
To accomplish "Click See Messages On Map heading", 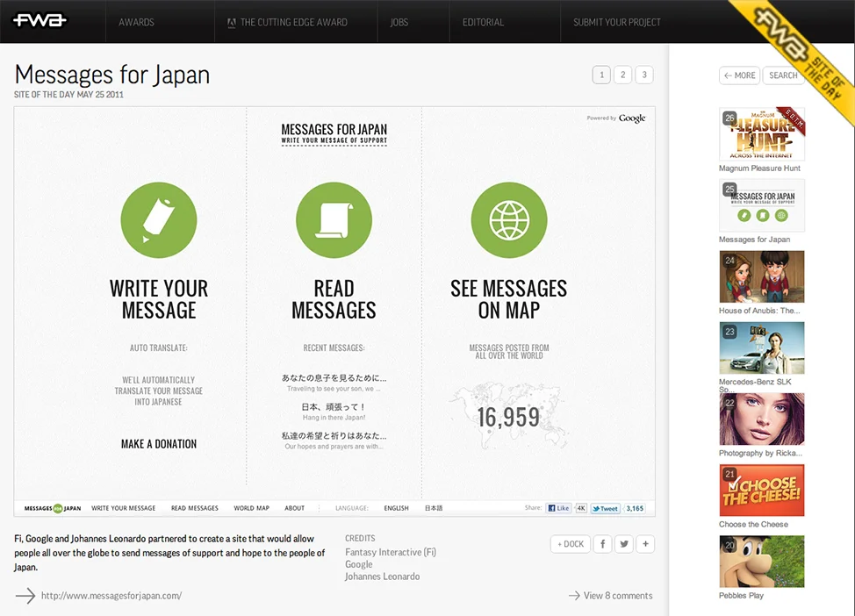I will (509, 299).
